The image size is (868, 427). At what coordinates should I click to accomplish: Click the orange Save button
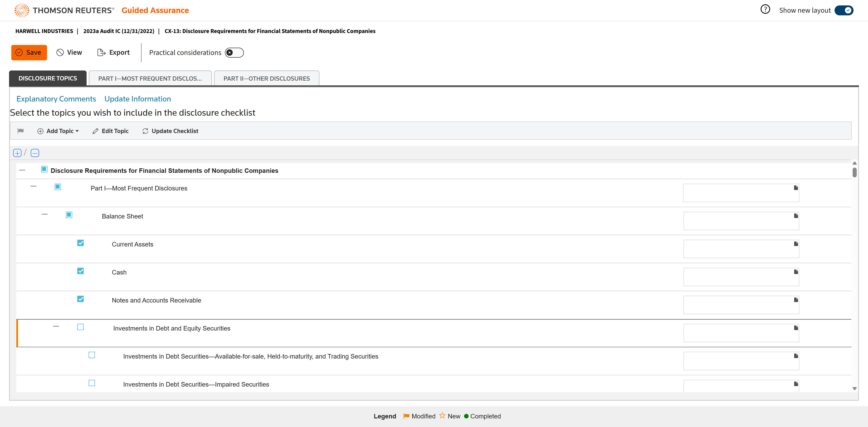(29, 53)
